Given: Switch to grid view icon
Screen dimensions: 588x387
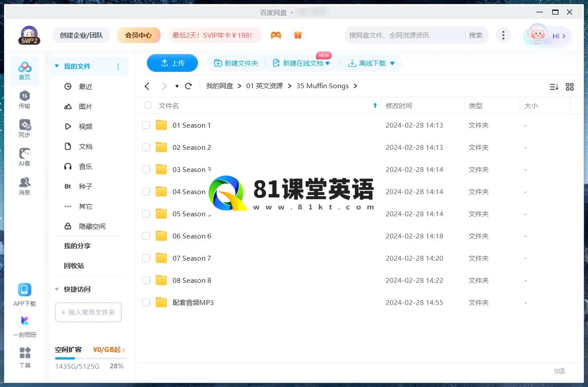Looking at the screenshot, I should [570, 87].
